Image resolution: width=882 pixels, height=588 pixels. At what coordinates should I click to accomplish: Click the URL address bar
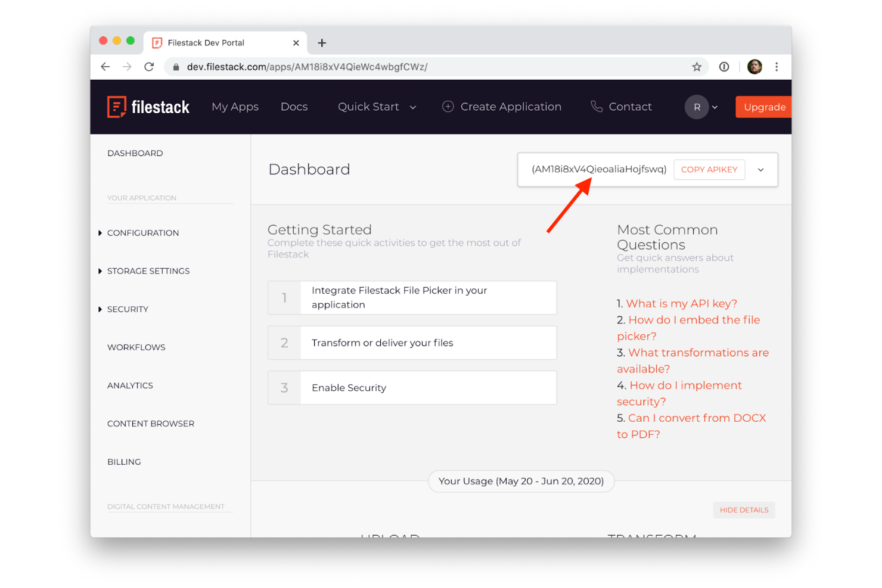pyautogui.click(x=435, y=67)
